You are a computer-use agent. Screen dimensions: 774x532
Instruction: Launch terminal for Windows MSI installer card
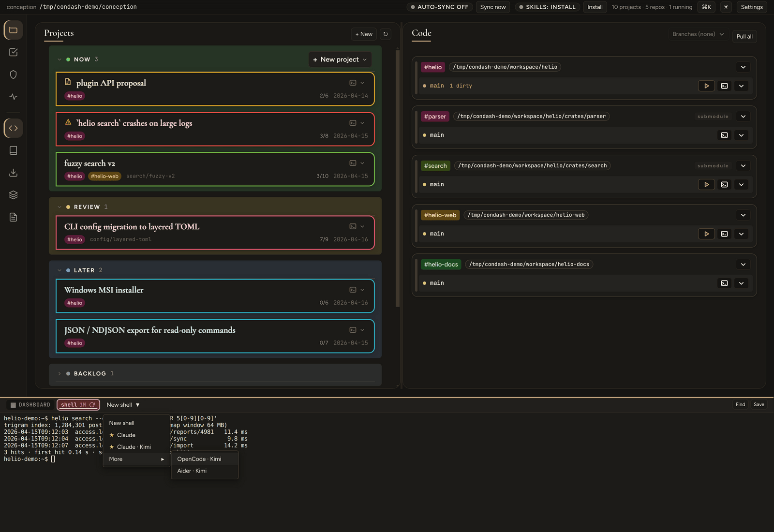(x=353, y=290)
